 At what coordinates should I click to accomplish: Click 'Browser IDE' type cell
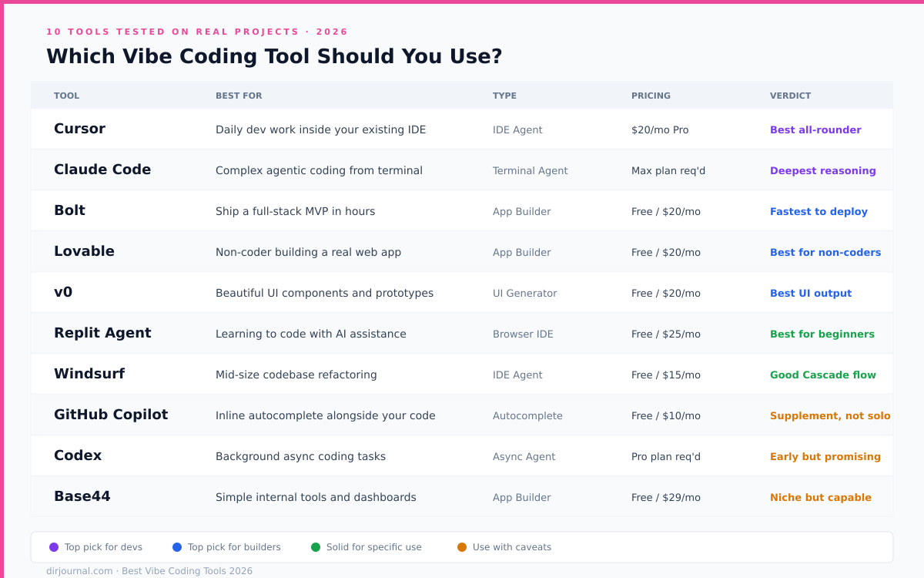pyautogui.click(x=523, y=334)
